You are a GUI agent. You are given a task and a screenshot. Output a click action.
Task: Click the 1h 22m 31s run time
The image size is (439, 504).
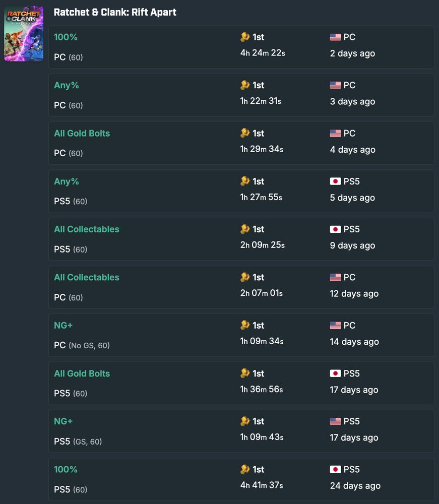pos(261,101)
